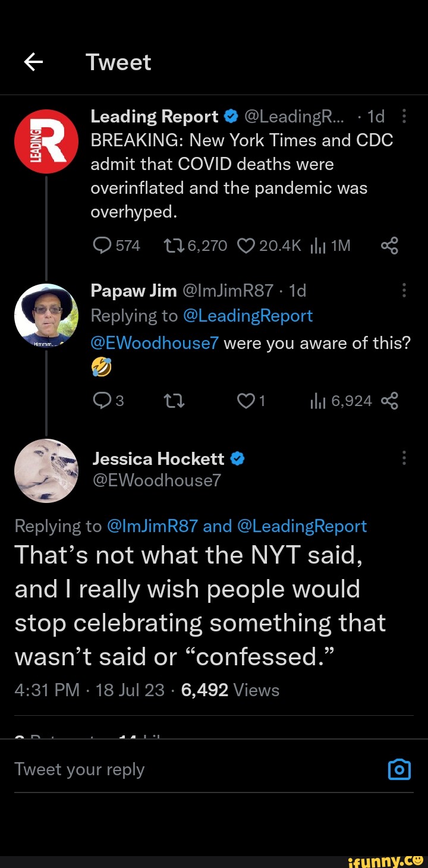View analytics for Leading Report tweet
Screen dimensions: 428x868
317,246
